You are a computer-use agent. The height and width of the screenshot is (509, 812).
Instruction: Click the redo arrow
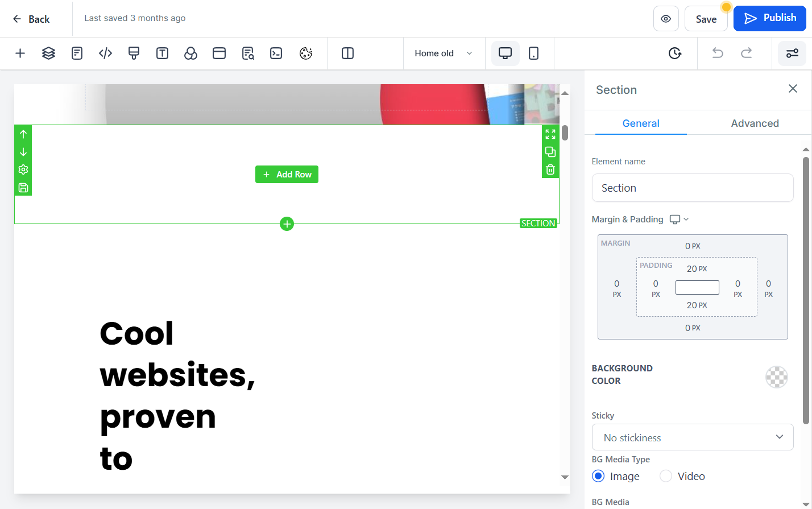(x=746, y=53)
